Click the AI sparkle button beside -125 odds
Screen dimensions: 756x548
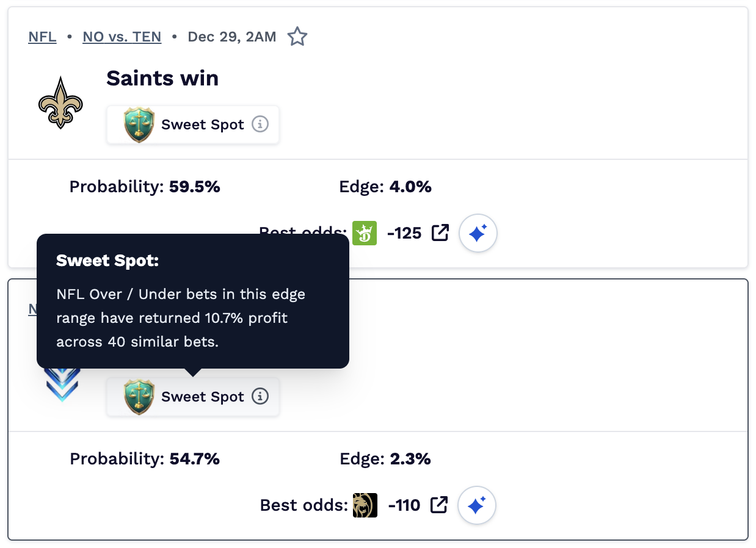coord(478,233)
